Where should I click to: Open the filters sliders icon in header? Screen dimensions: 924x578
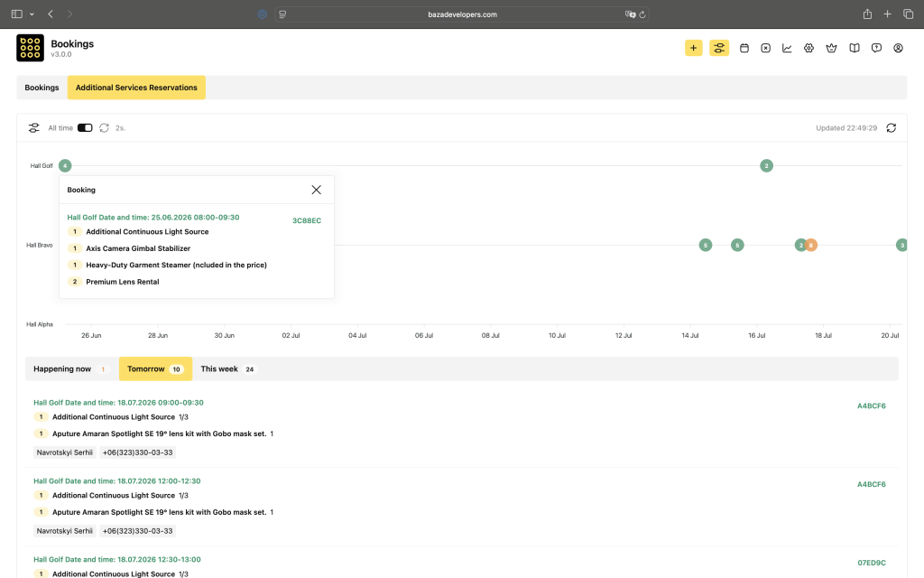(x=719, y=49)
